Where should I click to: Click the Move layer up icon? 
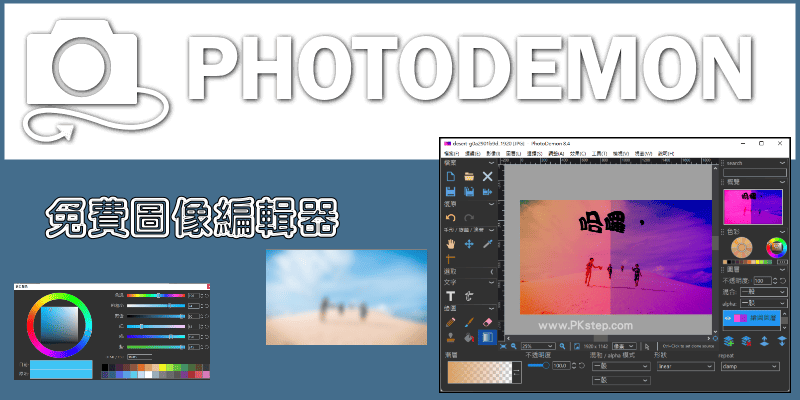(764, 340)
